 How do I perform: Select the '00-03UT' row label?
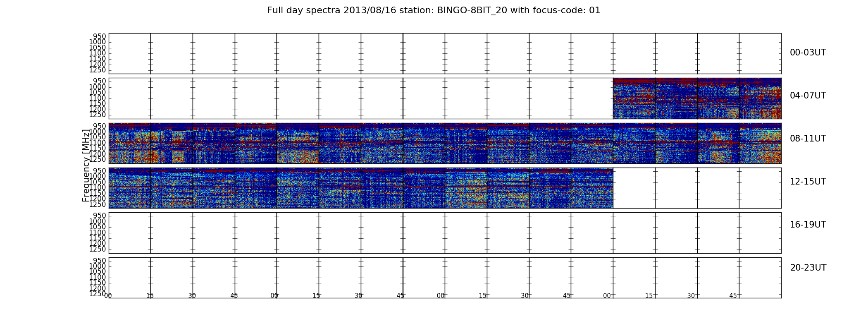click(808, 53)
